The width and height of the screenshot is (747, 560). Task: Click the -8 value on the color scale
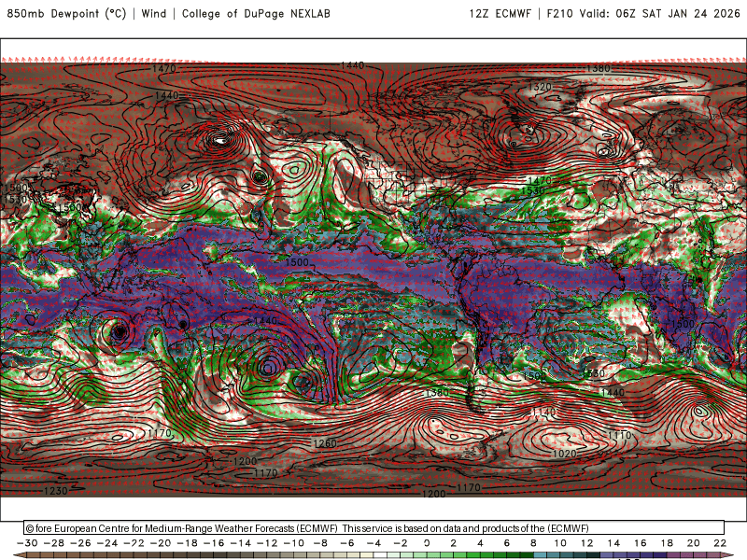pyautogui.click(x=320, y=543)
